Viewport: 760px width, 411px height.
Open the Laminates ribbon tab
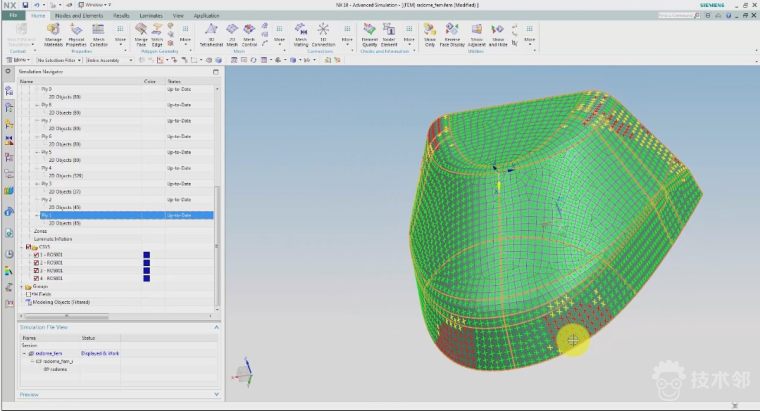pos(150,16)
